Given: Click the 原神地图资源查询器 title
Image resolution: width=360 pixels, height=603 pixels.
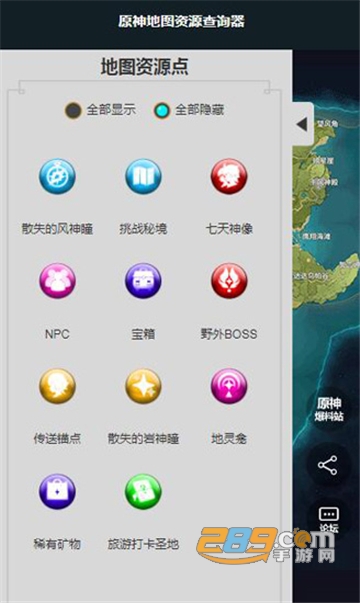Looking at the screenshot, I should click(x=181, y=21).
